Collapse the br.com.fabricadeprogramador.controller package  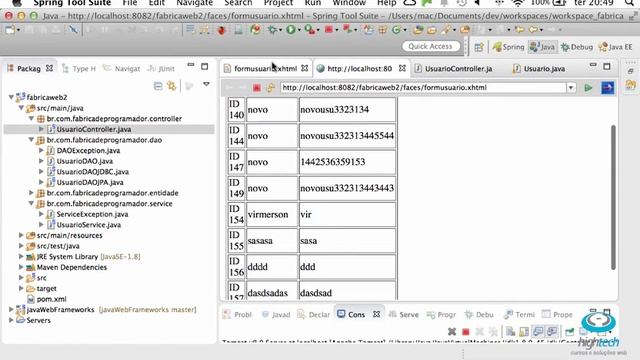tap(31, 118)
